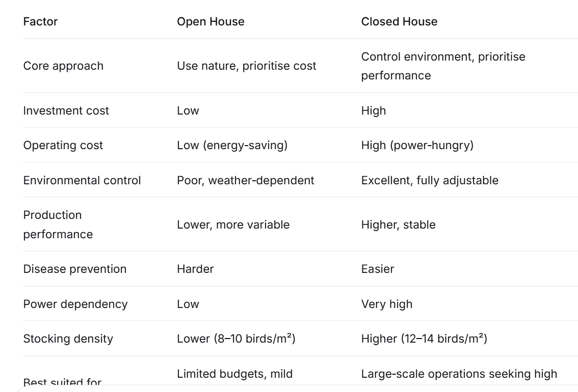
Task: Click the 'High (power-hungry)' cell
Action: tap(417, 145)
